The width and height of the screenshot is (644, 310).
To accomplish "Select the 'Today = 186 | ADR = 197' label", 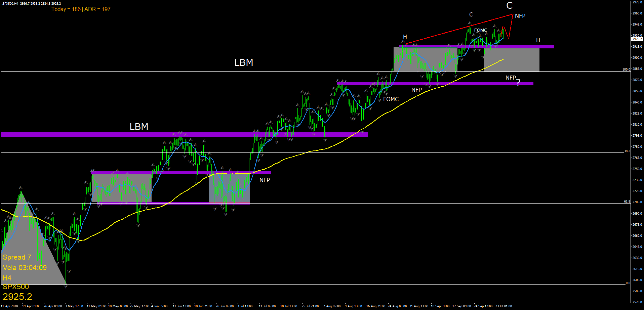I will point(81,9).
